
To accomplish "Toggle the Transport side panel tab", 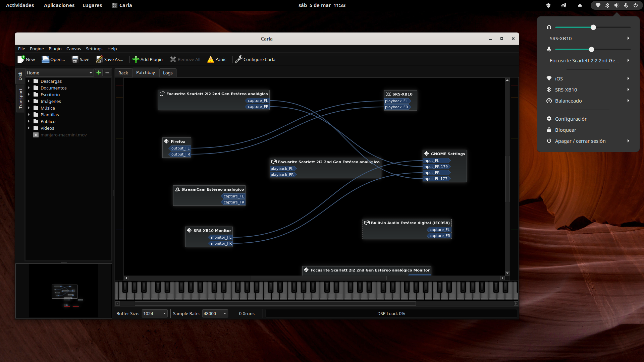I will [x=20, y=99].
